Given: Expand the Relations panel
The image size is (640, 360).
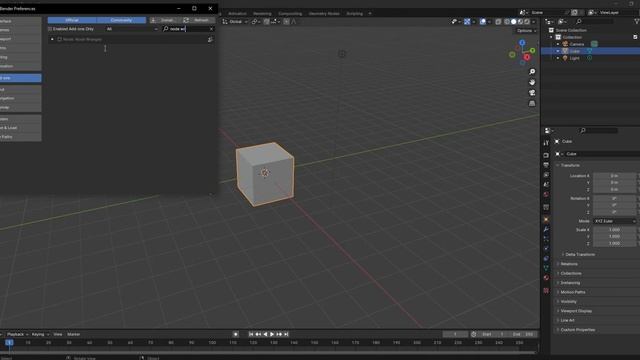Looking at the screenshot, I should coord(569,264).
